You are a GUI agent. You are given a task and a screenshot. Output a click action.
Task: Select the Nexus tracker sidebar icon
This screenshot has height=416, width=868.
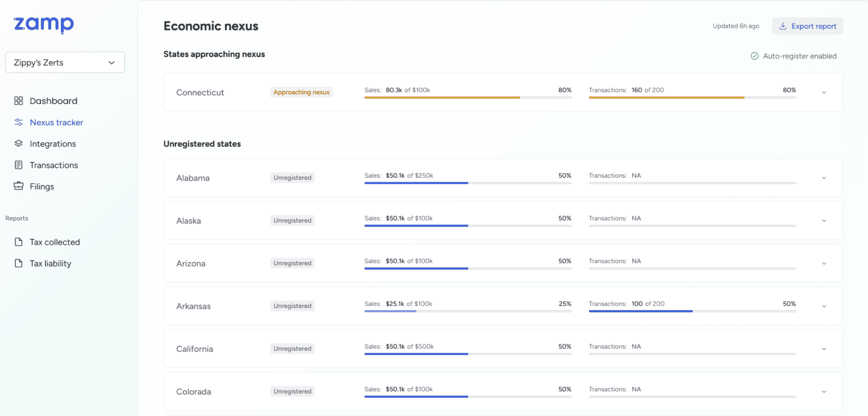(19, 122)
